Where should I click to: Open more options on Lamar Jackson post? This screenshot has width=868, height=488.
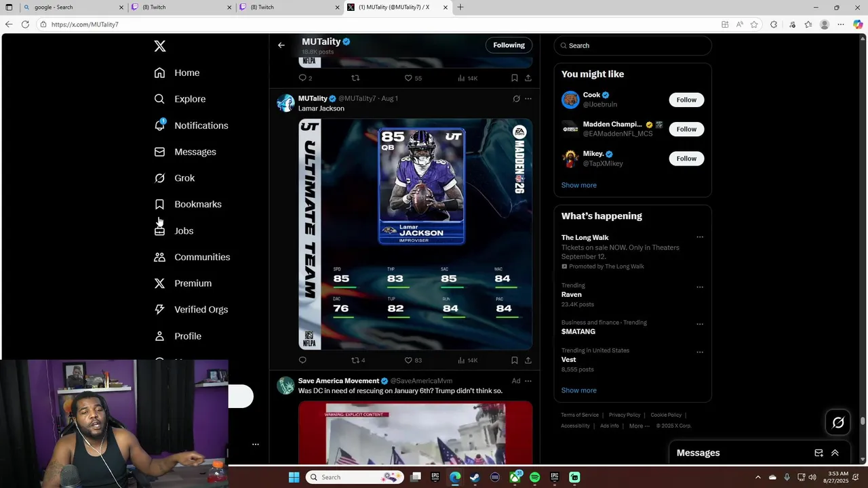(x=528, y=98)
